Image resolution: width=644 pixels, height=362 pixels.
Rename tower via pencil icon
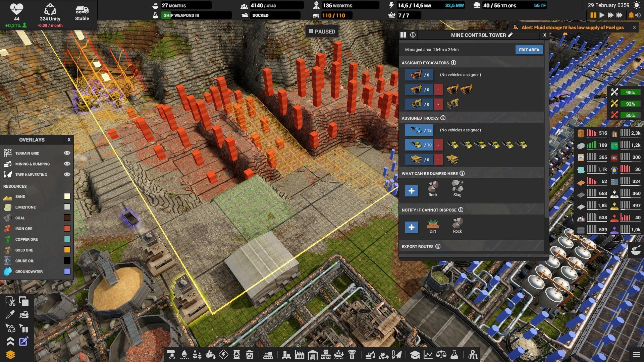click(x=510, y=35)
